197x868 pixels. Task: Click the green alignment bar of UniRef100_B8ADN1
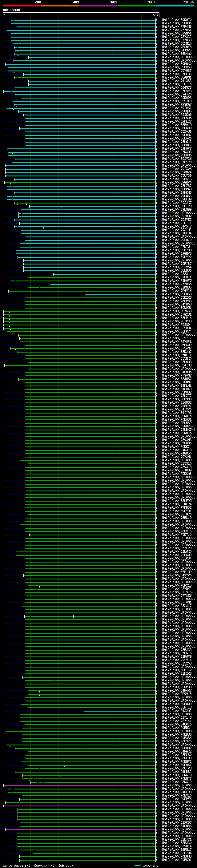pyautogui.click(x=86, y=78)
